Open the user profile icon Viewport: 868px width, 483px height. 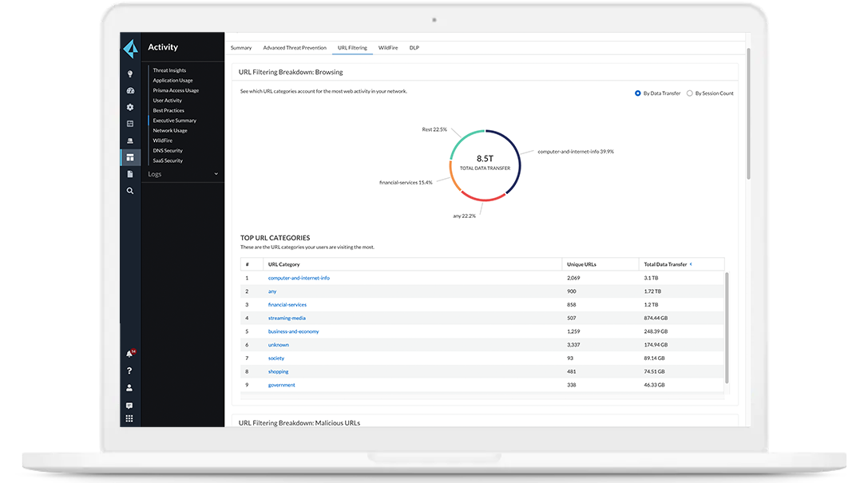[x=129, y=387]
